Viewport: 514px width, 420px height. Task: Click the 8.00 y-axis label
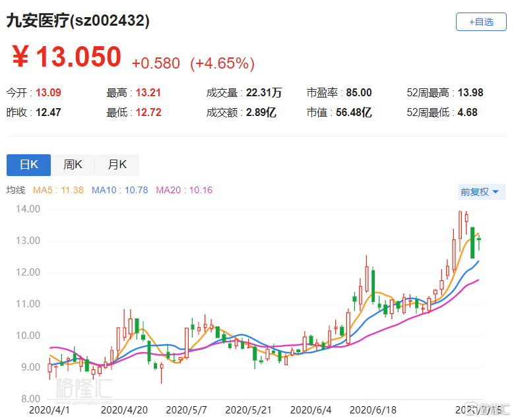pyautogui.click(x=31, y=399)
